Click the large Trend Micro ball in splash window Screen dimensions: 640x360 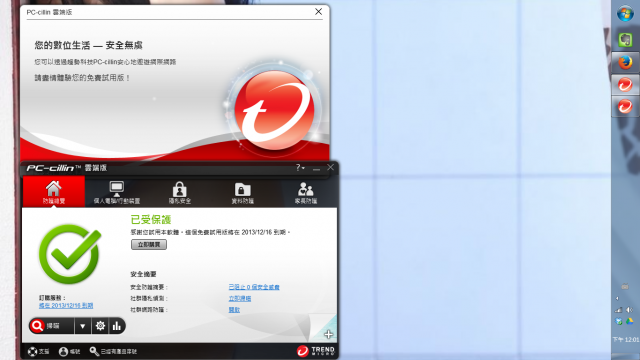coord(274,110)
